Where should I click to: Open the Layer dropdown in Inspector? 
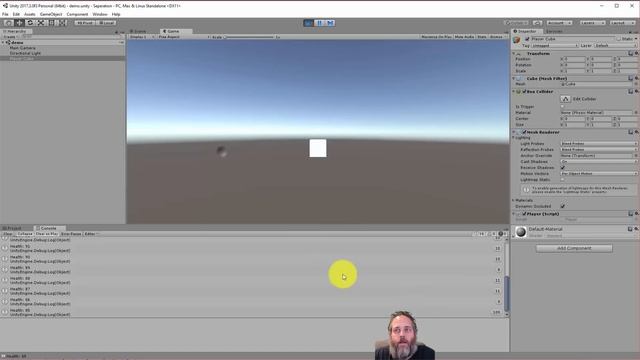[x=616, y=46]
